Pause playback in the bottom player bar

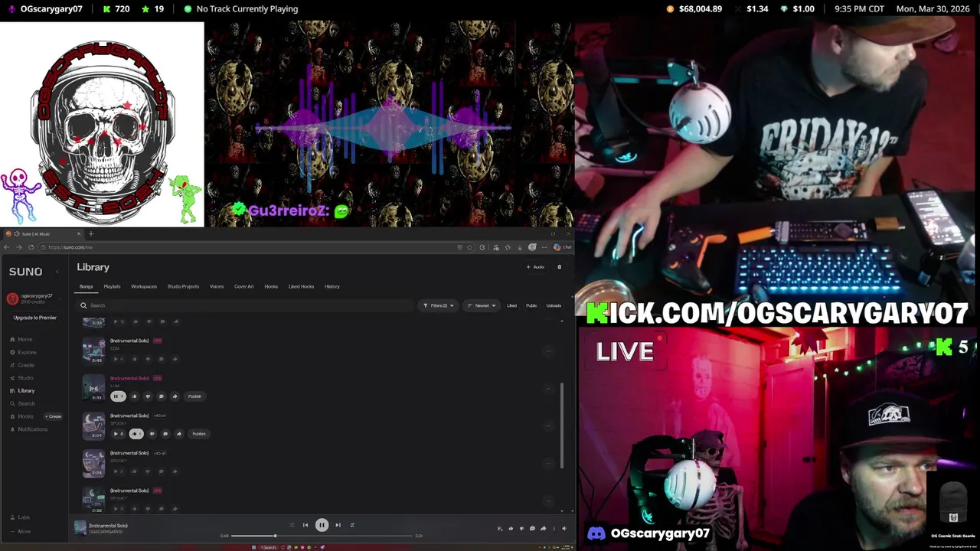coord(322,525)
